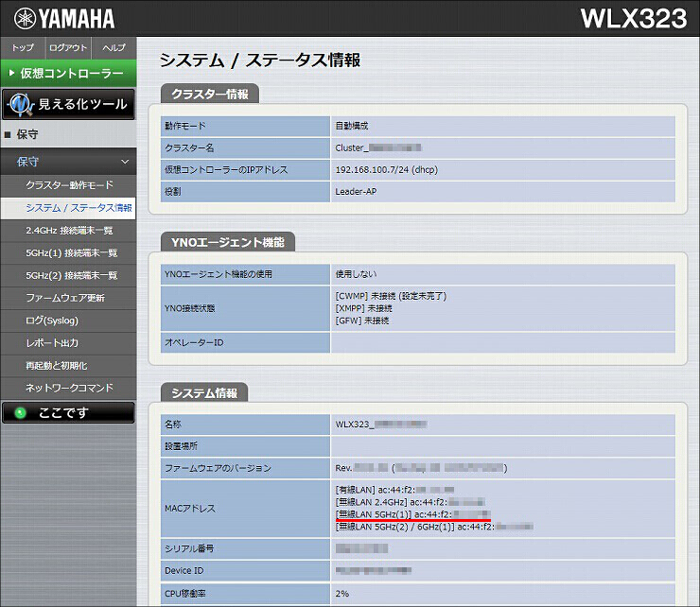The image size is (700, 607).
Task: Open 再起動と初期化 page
Action: 68,366
